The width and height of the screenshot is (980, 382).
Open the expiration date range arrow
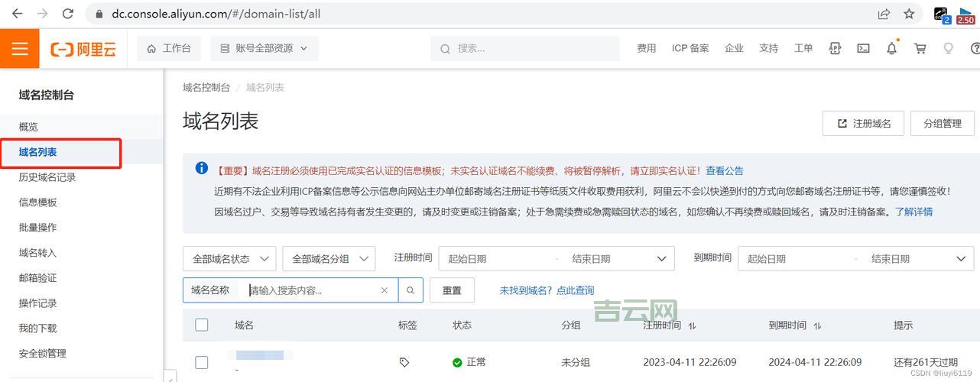click(x=961, y=259)
